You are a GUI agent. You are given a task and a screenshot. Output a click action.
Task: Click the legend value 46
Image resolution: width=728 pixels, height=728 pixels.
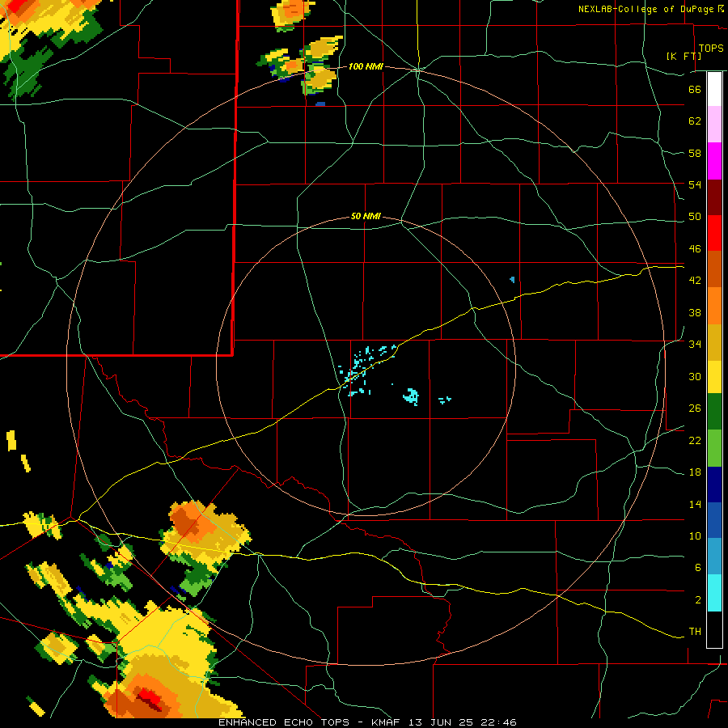pos(695,248)
